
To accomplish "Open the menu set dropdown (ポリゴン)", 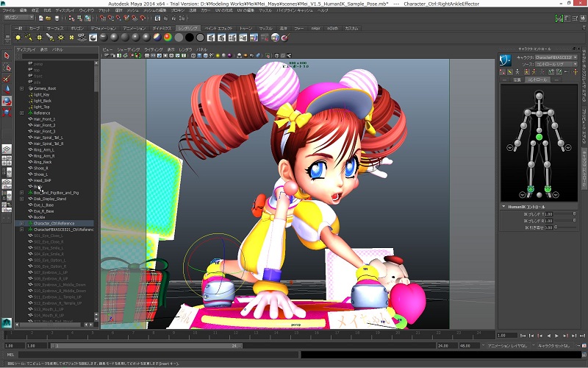I will (19, 18).
